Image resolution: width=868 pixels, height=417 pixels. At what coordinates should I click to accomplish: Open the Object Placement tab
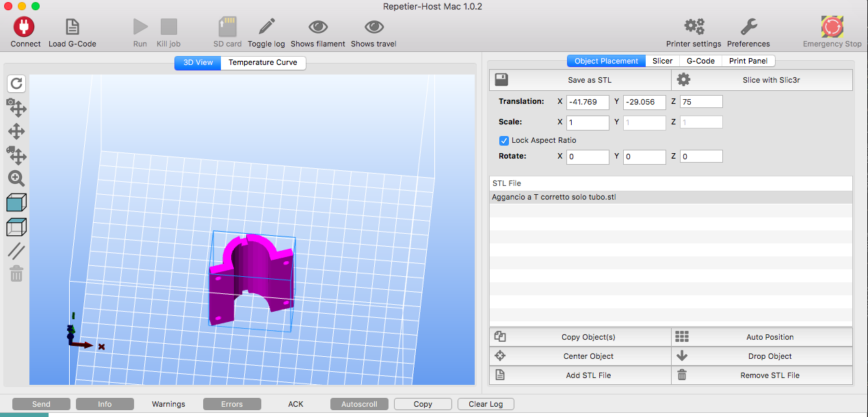(x=606, y=61)
